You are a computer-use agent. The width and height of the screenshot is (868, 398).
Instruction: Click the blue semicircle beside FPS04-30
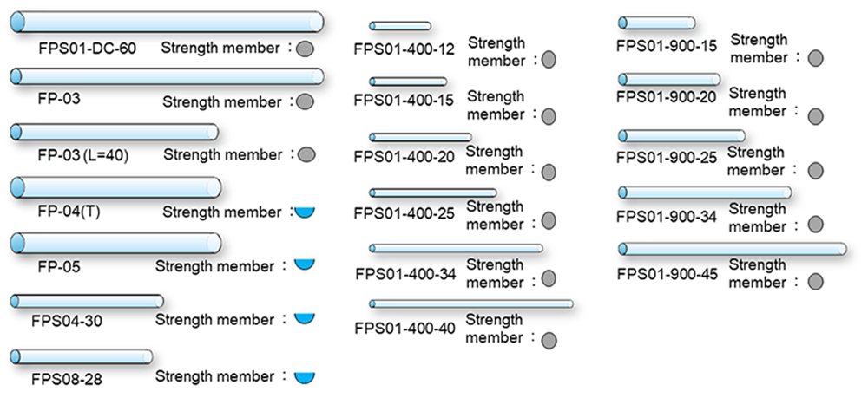tap(304, 318)
